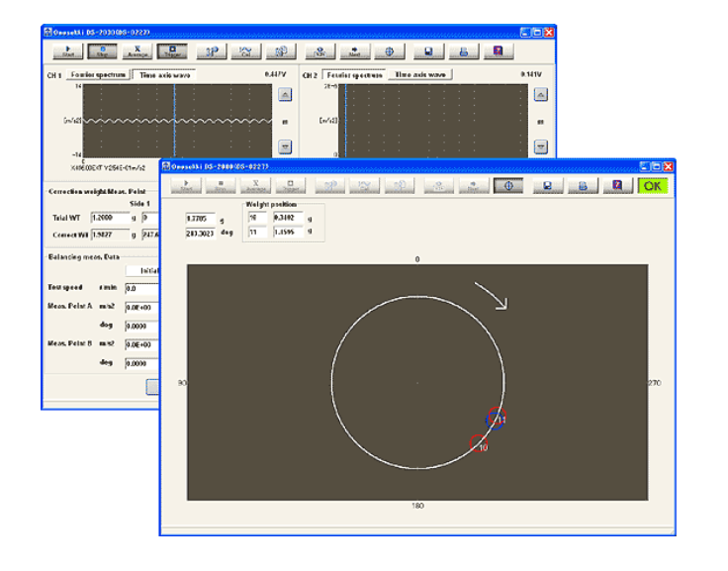Select the red circle marker labeled 10
The width and height of the screenshot is (728, 571).
(480, 444)
